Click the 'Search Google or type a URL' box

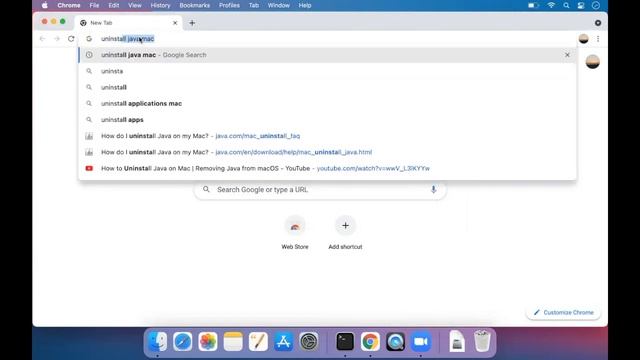320,190
